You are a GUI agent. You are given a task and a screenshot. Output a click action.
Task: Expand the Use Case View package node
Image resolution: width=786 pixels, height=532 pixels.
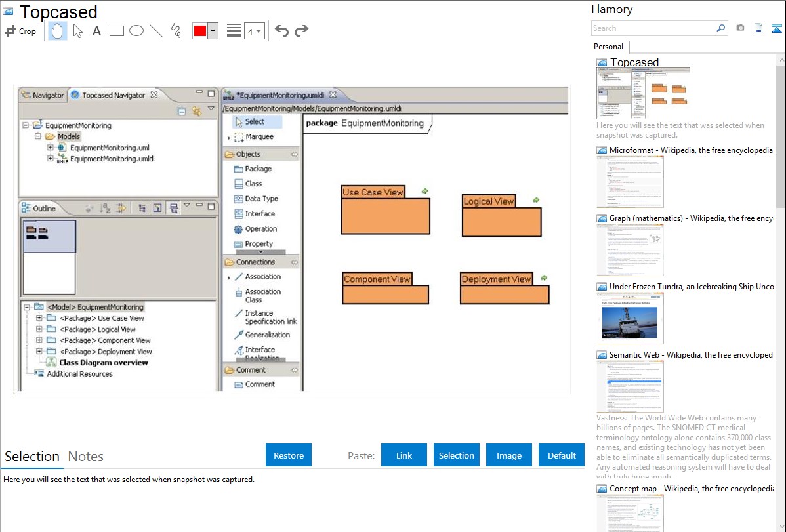[39, 318]
